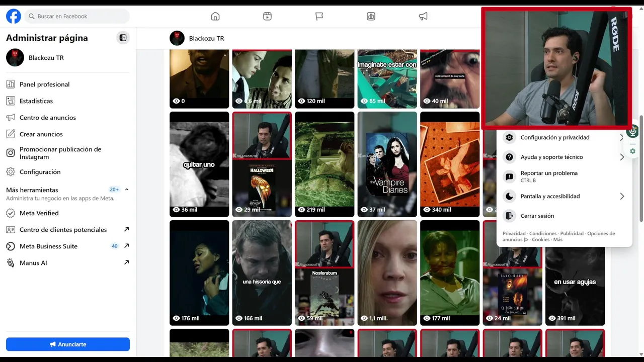Click the Buscar en Facebook search field
The image size is (644, 362).
tap(77, 16)
